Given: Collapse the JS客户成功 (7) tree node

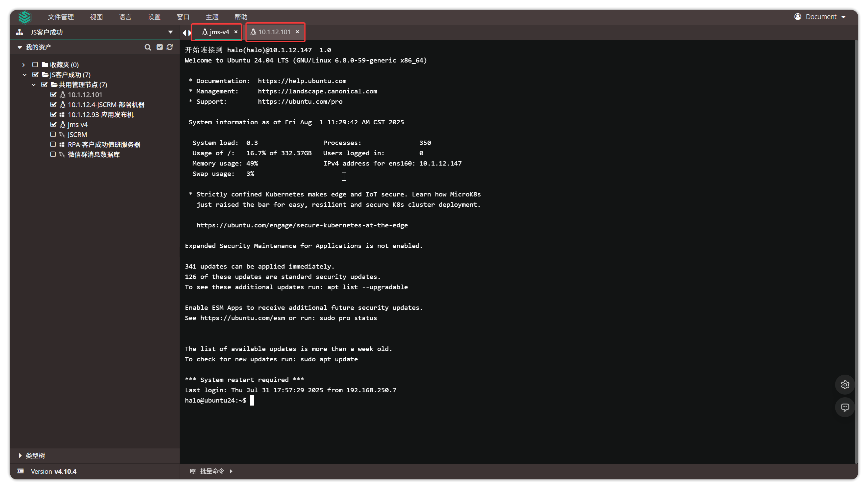Looking at the screenshot, I should click(25, 75).
